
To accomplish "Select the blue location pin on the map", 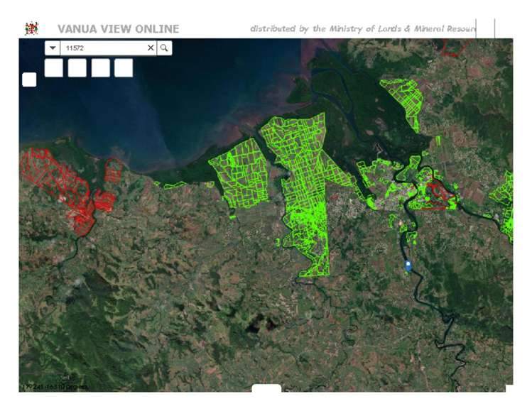I will tap(408, 265).
